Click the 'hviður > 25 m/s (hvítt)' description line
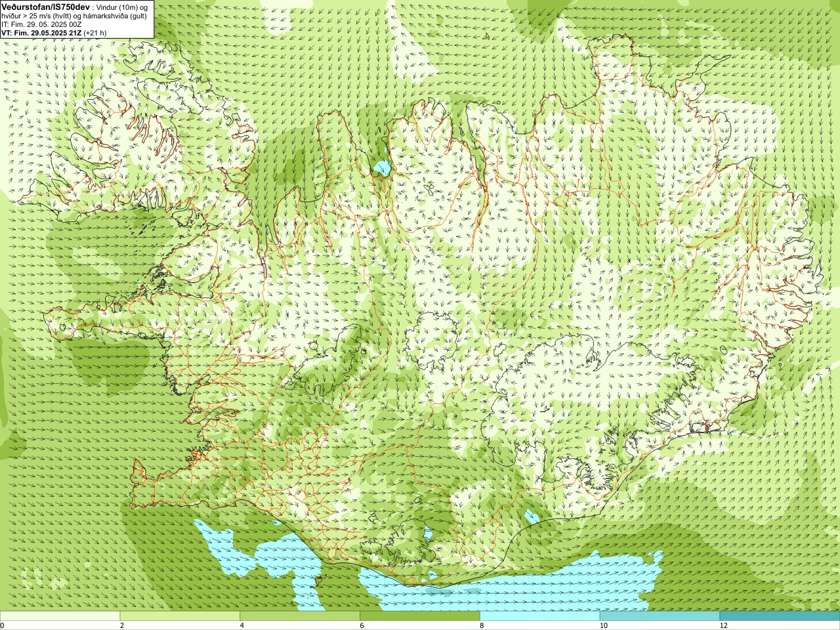Image resolution: width=840 pixels, height=630 pixels. pos(73,16)
